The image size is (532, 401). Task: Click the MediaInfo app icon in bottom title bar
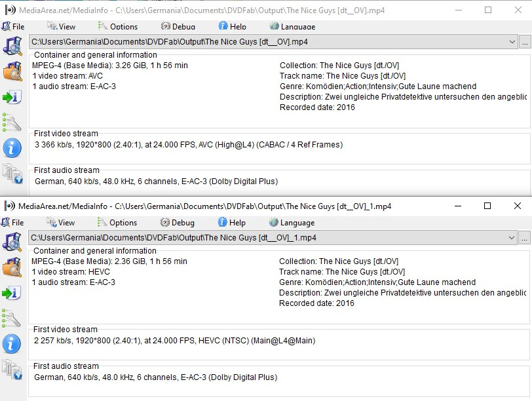(9, 206)
